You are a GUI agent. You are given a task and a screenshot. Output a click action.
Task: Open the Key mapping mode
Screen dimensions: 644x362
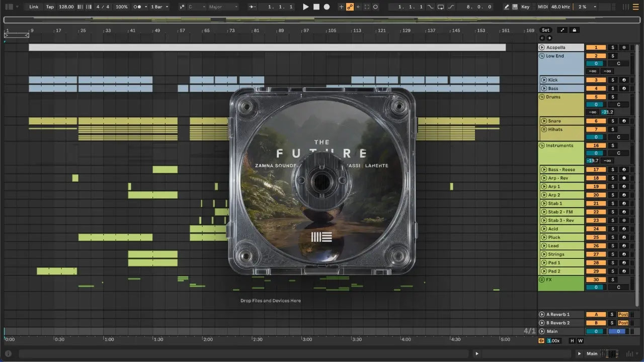525,7
